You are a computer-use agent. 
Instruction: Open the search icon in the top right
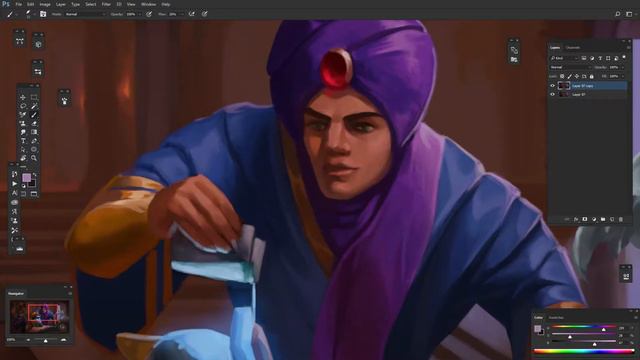pos(618,14)
